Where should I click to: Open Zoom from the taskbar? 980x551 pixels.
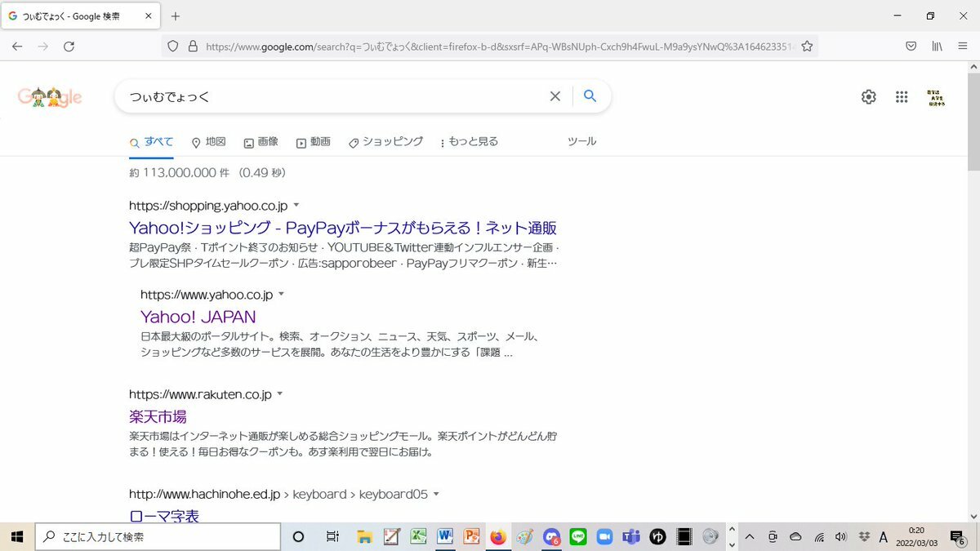[604, 536]
